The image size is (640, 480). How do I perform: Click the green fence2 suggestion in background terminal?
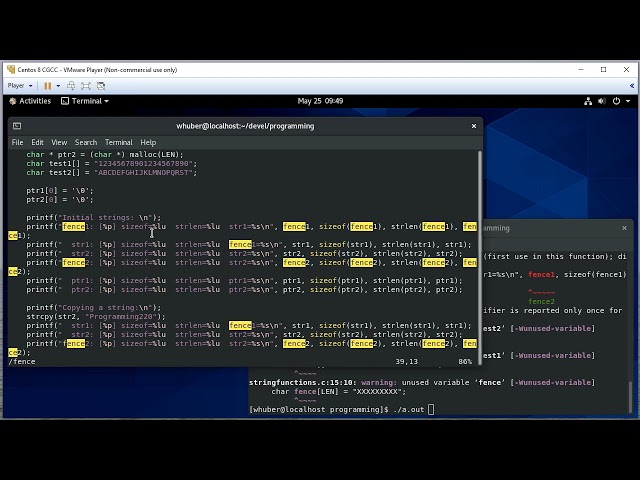point(541,302)
